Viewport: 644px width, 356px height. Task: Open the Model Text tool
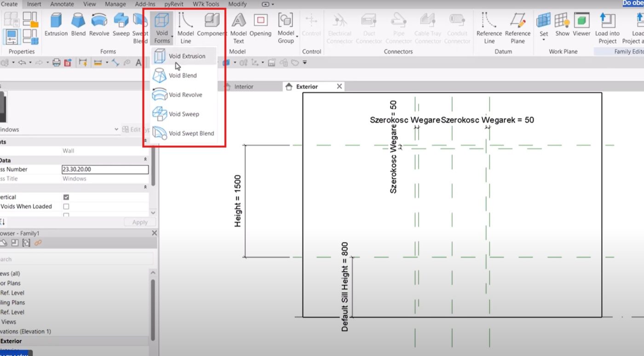pos(238,28)
